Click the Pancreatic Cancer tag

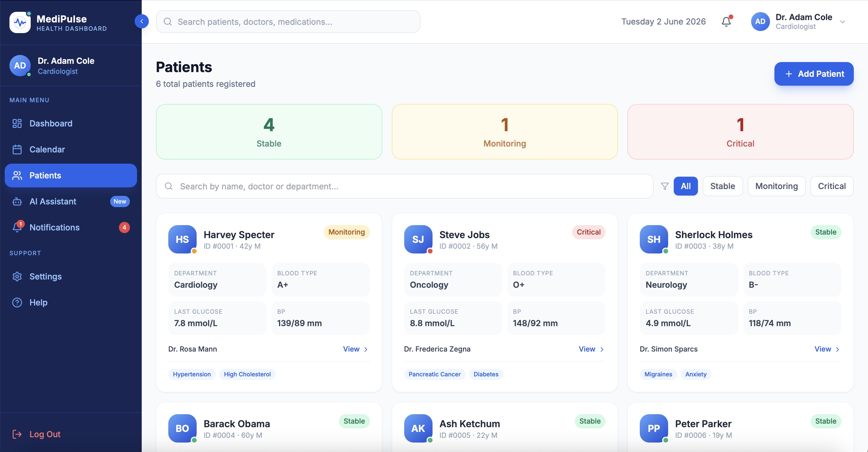pyautogui.click(x=434, y=374)
